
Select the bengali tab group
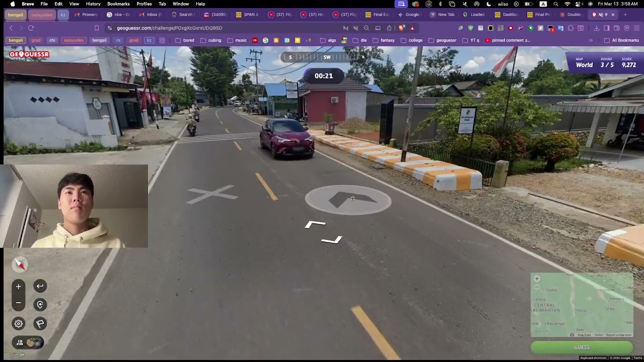tap(16, 15)
